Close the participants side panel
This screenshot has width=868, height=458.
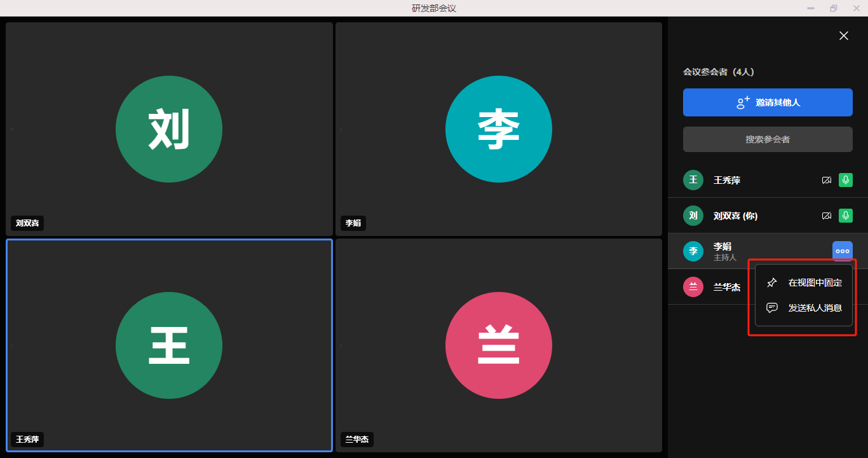(843, 36)
